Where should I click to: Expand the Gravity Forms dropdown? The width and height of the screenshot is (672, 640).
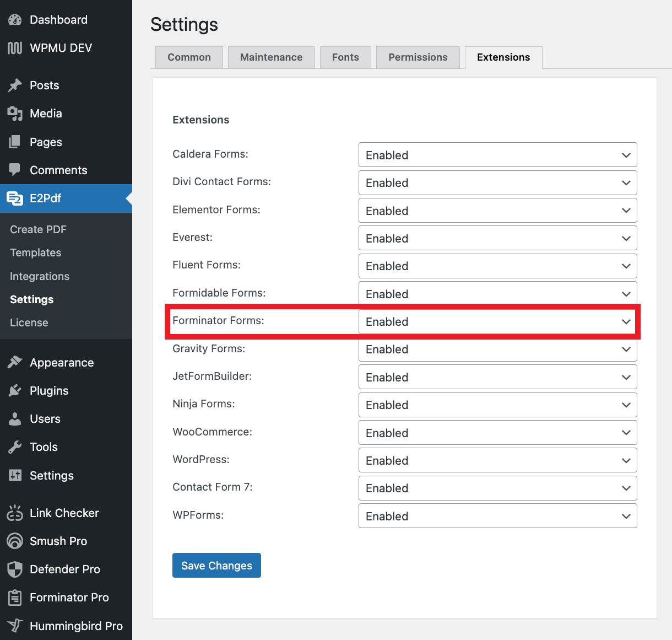point(497,349)
